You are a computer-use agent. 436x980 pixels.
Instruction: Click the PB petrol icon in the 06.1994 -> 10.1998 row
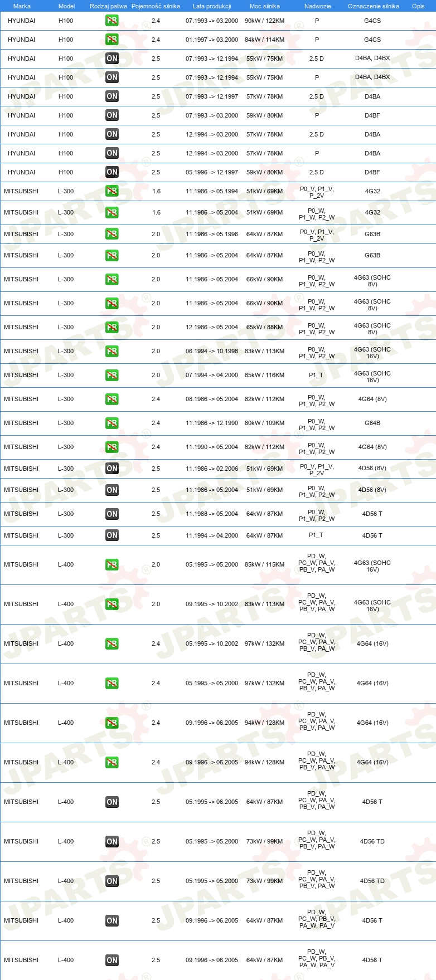(112, 352)
